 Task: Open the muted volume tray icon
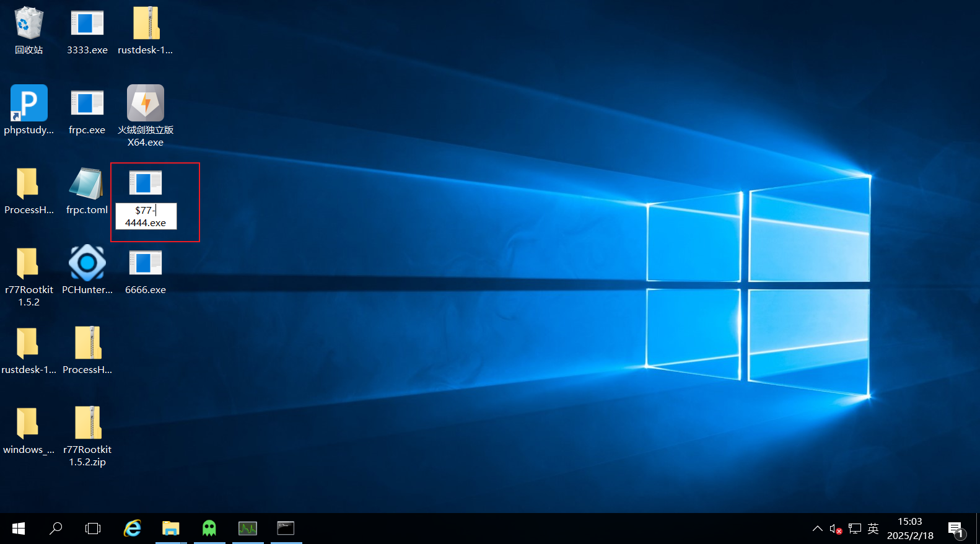point(836,529)
